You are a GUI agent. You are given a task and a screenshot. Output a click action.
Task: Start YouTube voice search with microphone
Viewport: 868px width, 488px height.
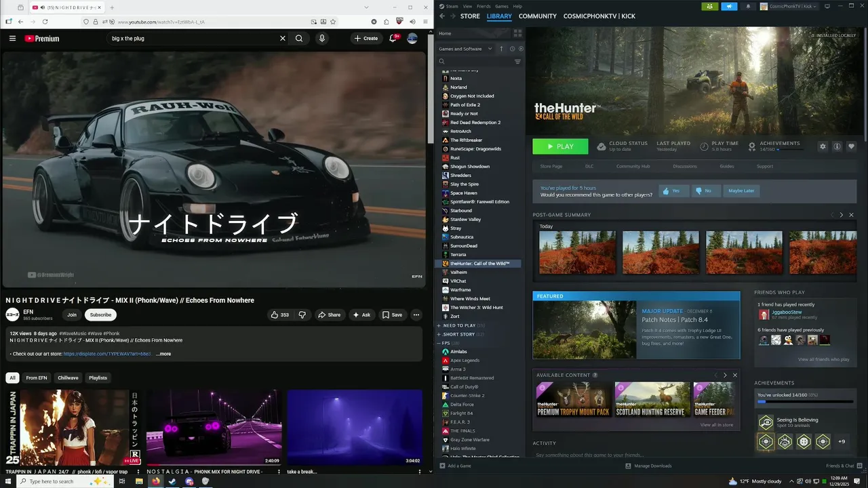point(322,39)
